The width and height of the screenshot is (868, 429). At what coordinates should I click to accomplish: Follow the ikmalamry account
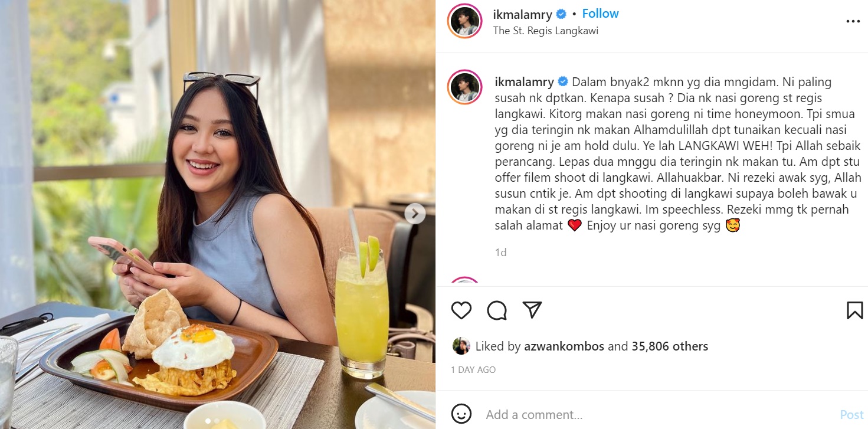(600, 14)
